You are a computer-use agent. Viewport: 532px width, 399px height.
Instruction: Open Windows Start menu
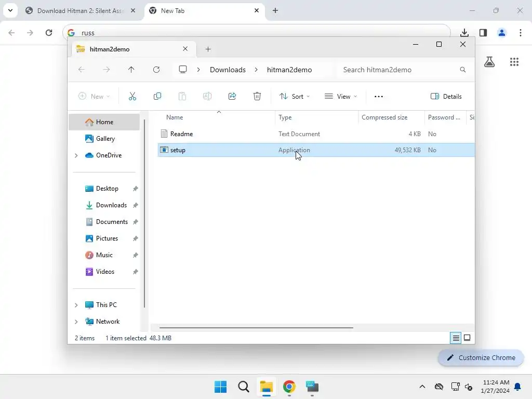(x=220, y=387)
